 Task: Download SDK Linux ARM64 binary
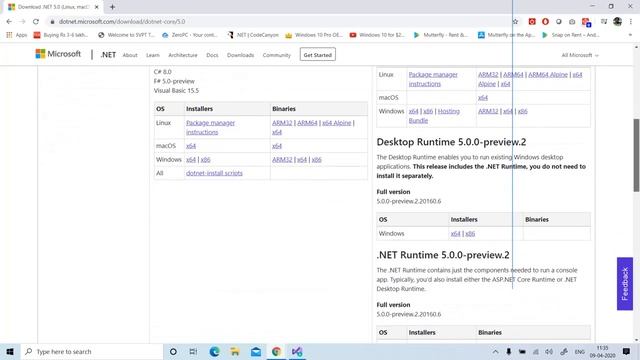point(307,123)
